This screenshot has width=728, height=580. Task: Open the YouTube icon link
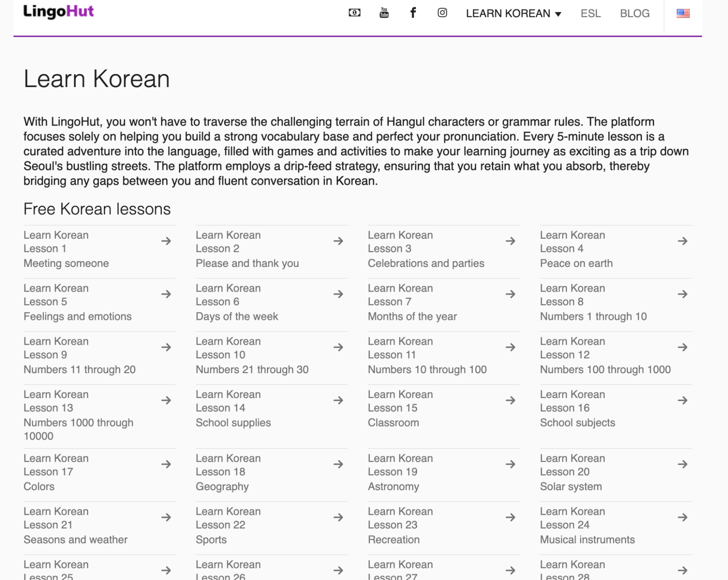(x=384, y=13)
